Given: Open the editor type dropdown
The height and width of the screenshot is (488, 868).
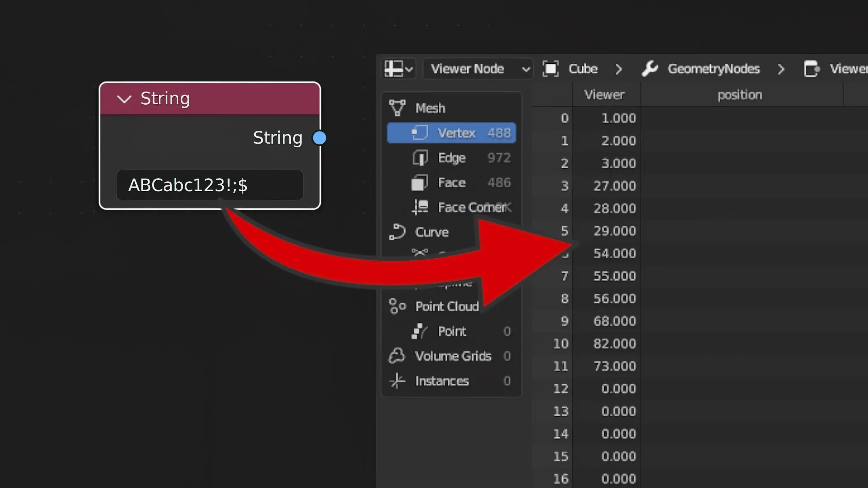Looking at the screenshot, I should [399, 69].
